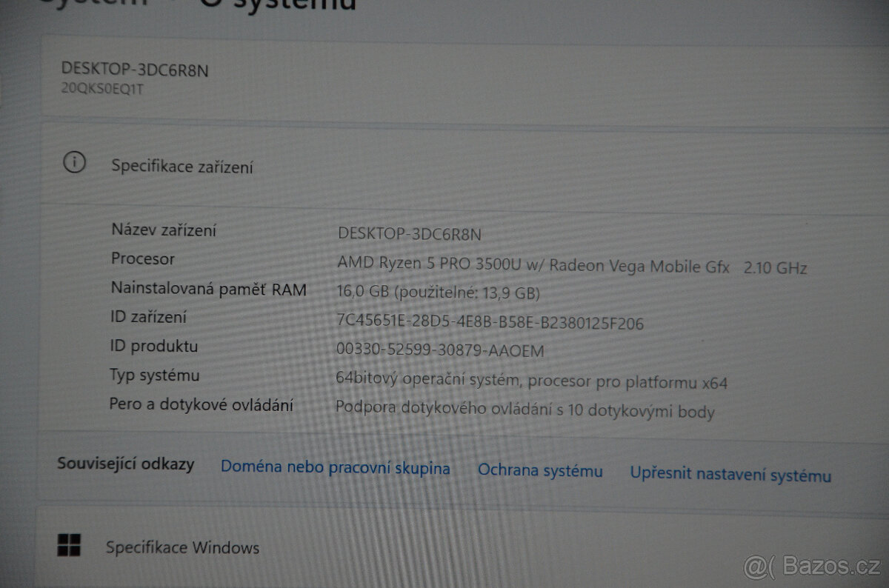Select the device name DESKTOP-3DC6R8N header
Image resolution: width=889 pixels, height=588 pixels.
point(136,70)
